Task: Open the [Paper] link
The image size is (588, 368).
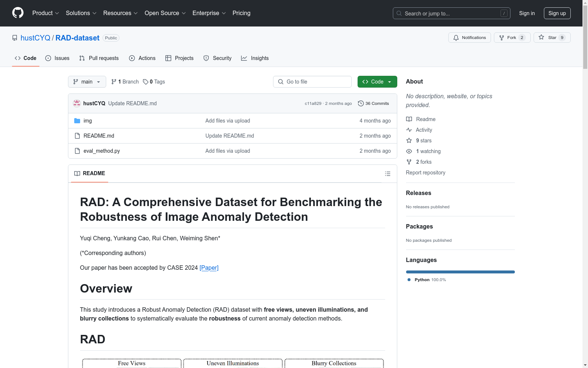Action: (x=209, y=268)
